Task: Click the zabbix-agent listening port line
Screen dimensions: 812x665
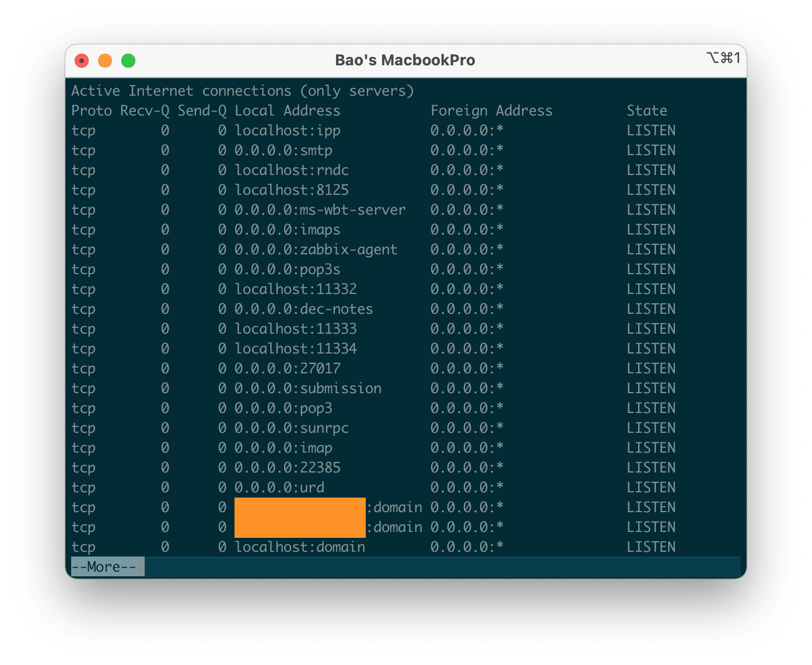Action: click(x=316, y=249)
